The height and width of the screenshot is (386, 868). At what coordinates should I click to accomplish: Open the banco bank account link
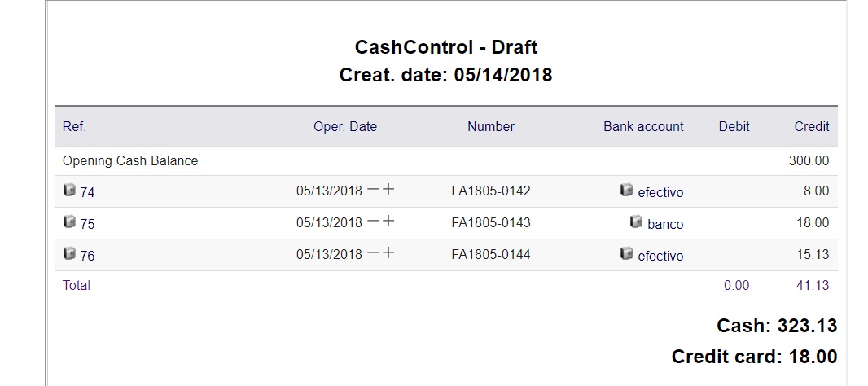(665, 225)
